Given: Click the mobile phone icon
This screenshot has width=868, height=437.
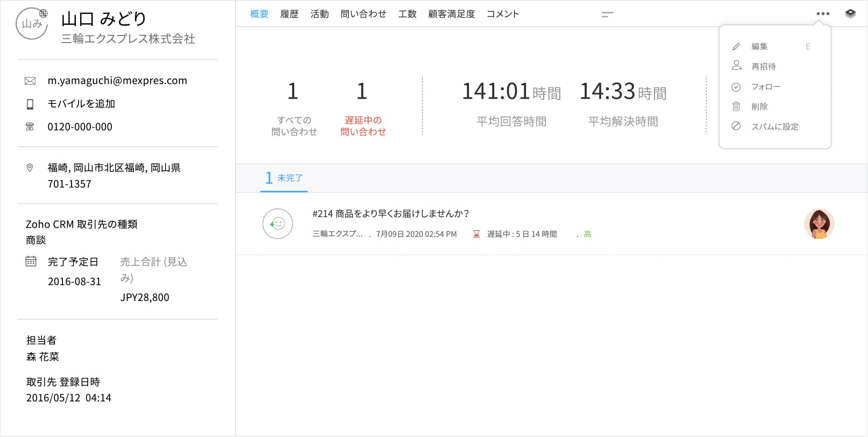Looking at the screenshot, I should click(30, 104).
